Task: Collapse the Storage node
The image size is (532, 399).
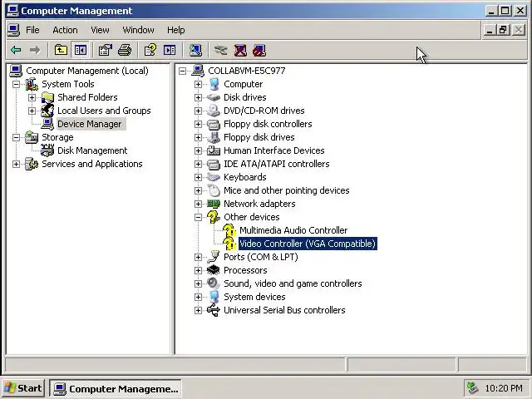Action: coord(16,137)
